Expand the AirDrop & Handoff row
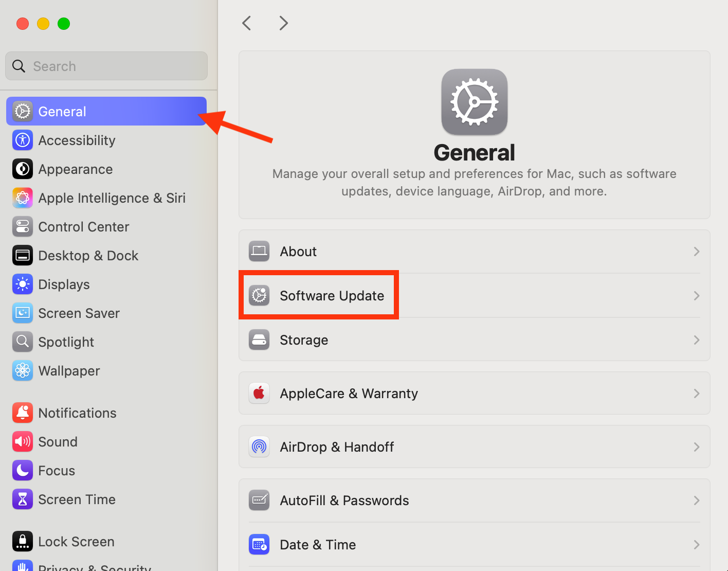 click(x=697, y=447)
